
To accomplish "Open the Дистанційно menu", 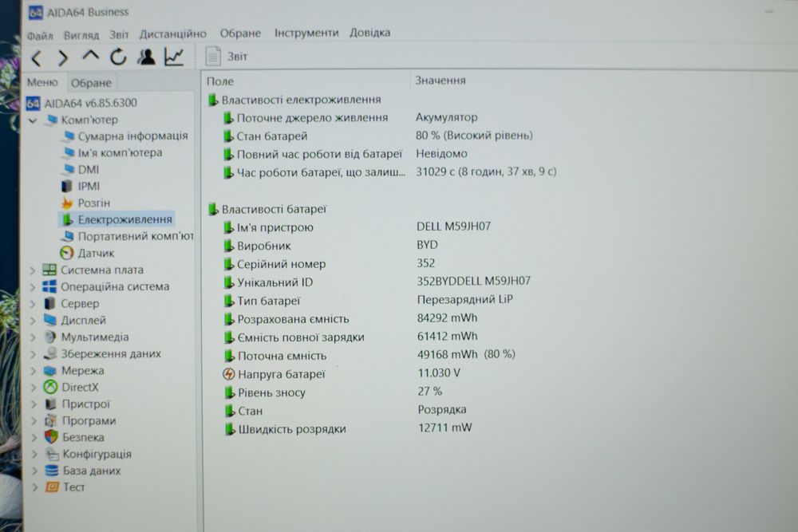I will point(173,34).
